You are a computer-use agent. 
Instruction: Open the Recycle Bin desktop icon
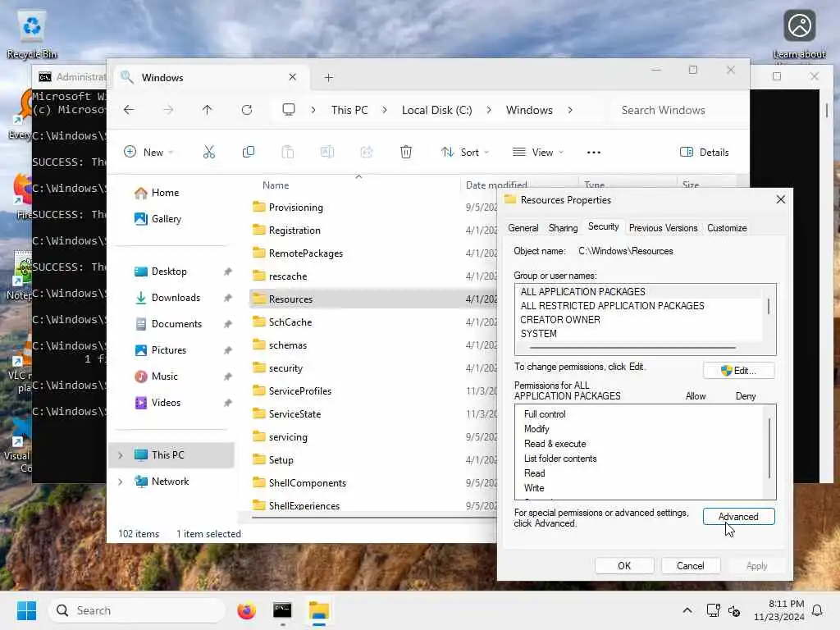32,34
